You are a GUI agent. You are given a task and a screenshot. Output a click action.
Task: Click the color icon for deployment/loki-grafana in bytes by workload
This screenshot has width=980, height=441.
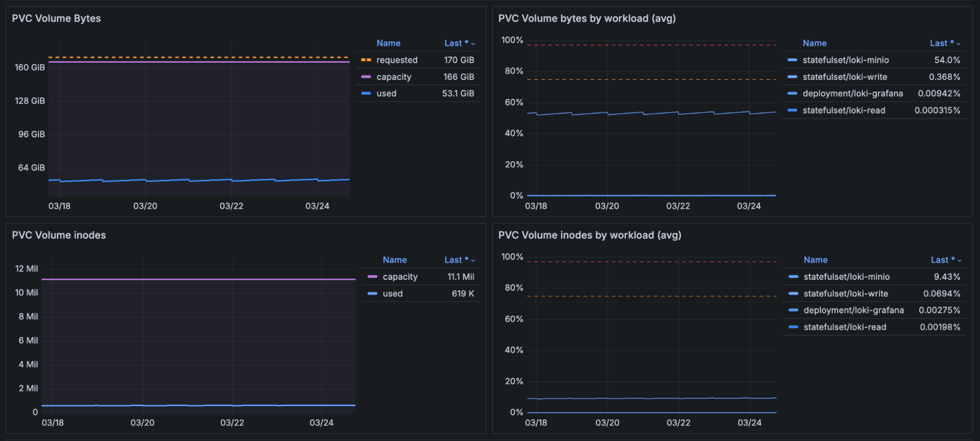pos(792,94)
